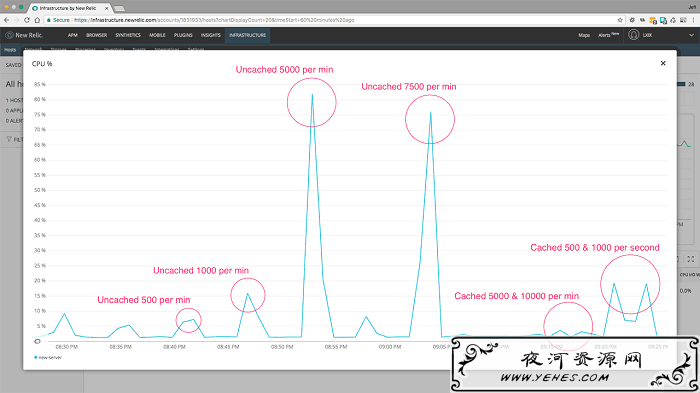Bookmark page with the star icon
Viewport: 700px width, 393px height.
coord(620,20)
